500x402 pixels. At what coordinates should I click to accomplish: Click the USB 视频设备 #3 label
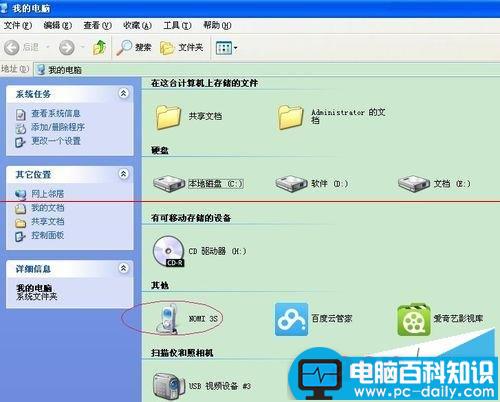pyautogui.click(x=219, y=386)
